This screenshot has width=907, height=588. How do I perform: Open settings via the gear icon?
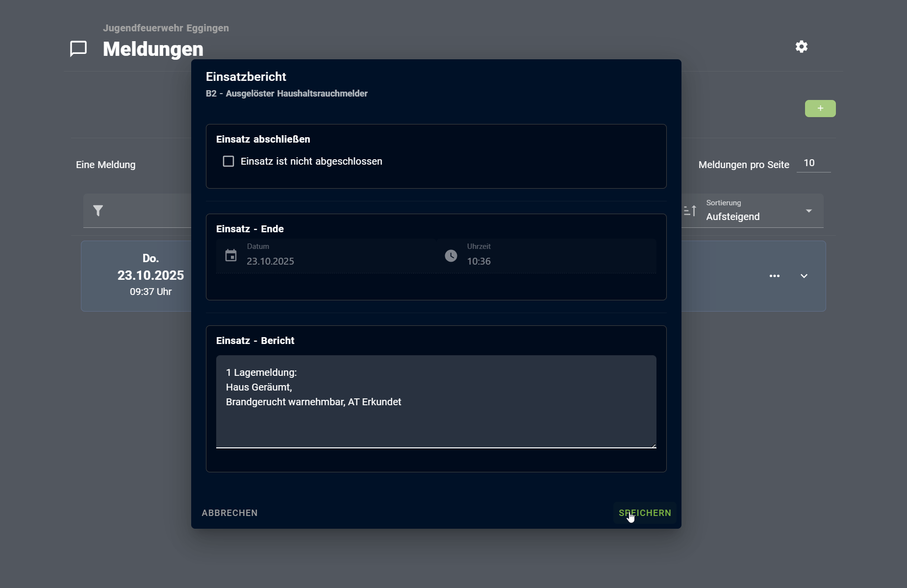tap(802, 47)
